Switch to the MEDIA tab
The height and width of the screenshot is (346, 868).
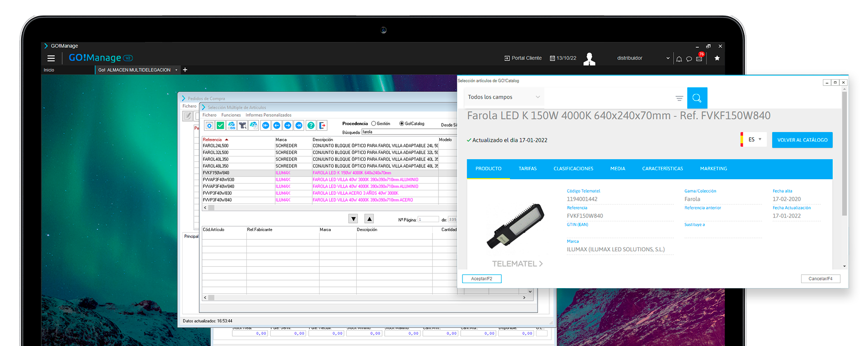pyautogui.click(x=618, y=169)
